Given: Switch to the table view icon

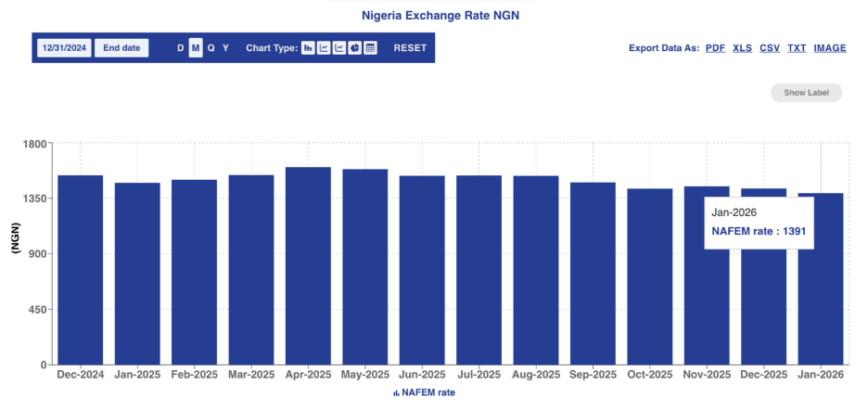Looking at the screenshot, I should coord(370,48).
